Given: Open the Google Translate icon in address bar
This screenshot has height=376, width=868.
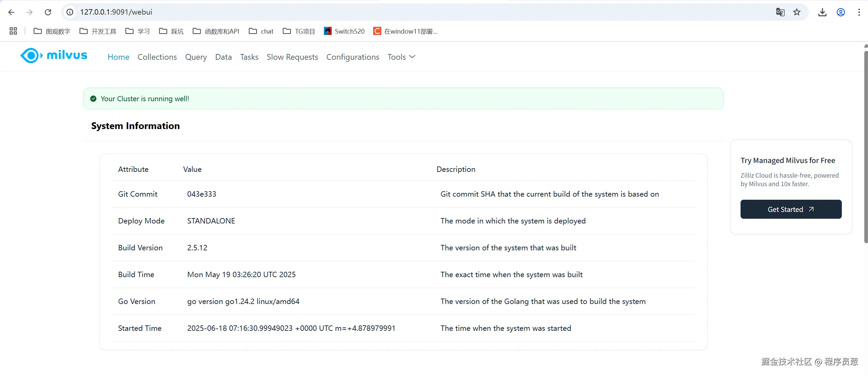Looking at the screenshot, I should pyautogui.click(x=780, y=12).
